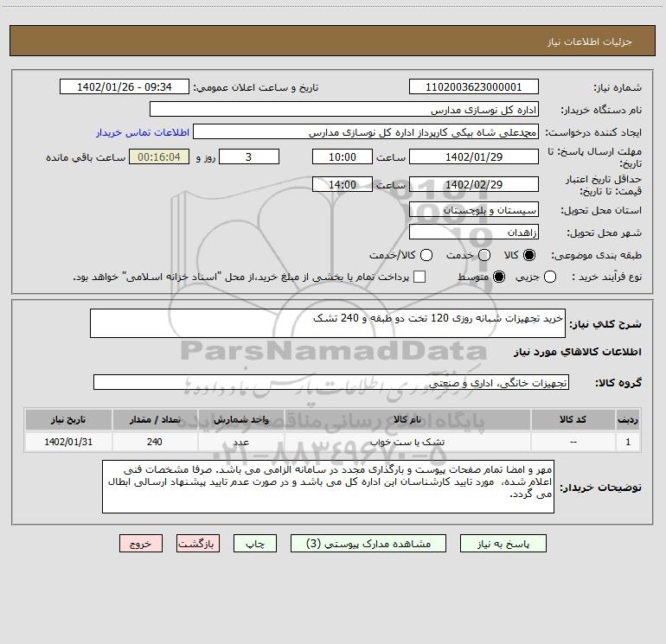Click the چاپ print button
Screen dimensions: 666x644
coord(255,544)
